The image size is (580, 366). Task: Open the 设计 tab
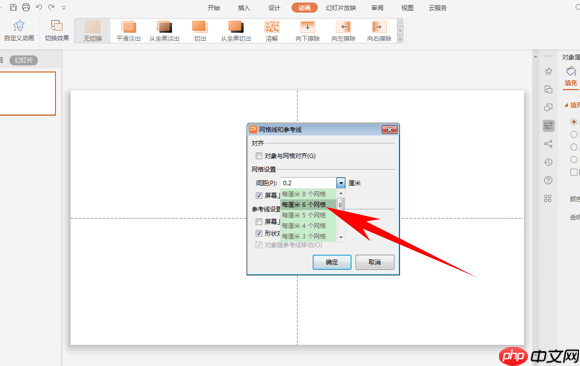(274, 8)
